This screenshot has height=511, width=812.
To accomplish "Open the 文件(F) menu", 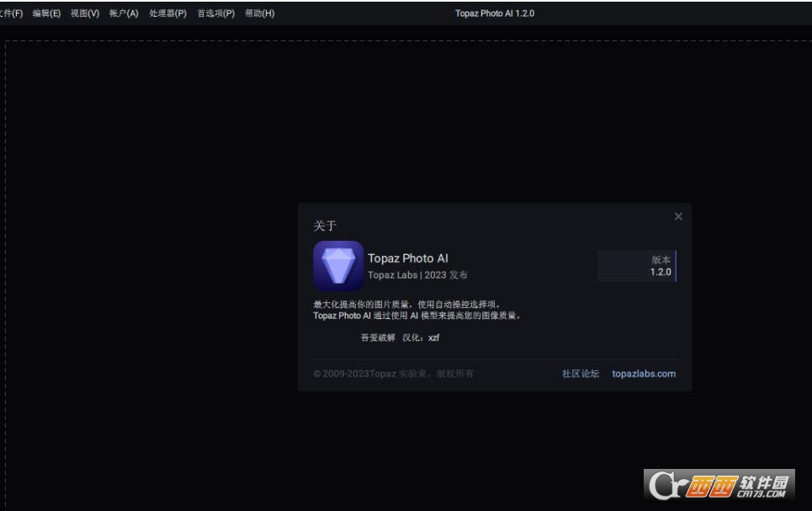I will 12,13.
